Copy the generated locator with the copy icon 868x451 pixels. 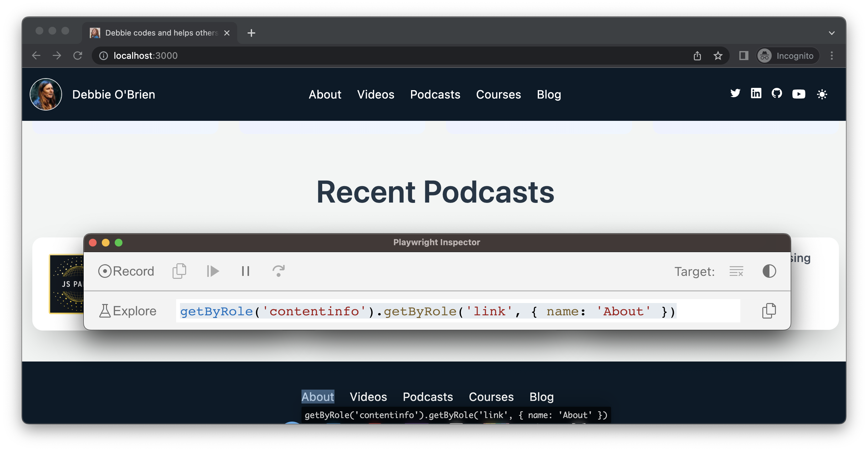click(x=769, y=310)
